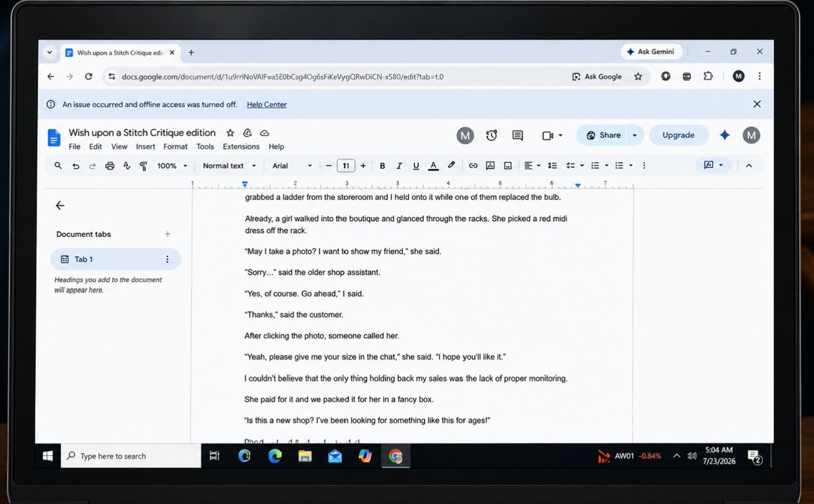Open the Help Center link

coord(267,104)
